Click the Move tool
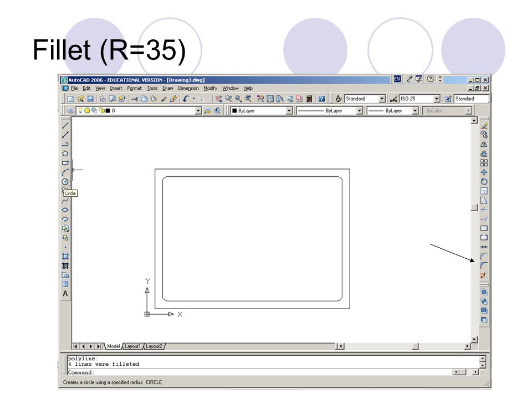 tap(484, 172)
